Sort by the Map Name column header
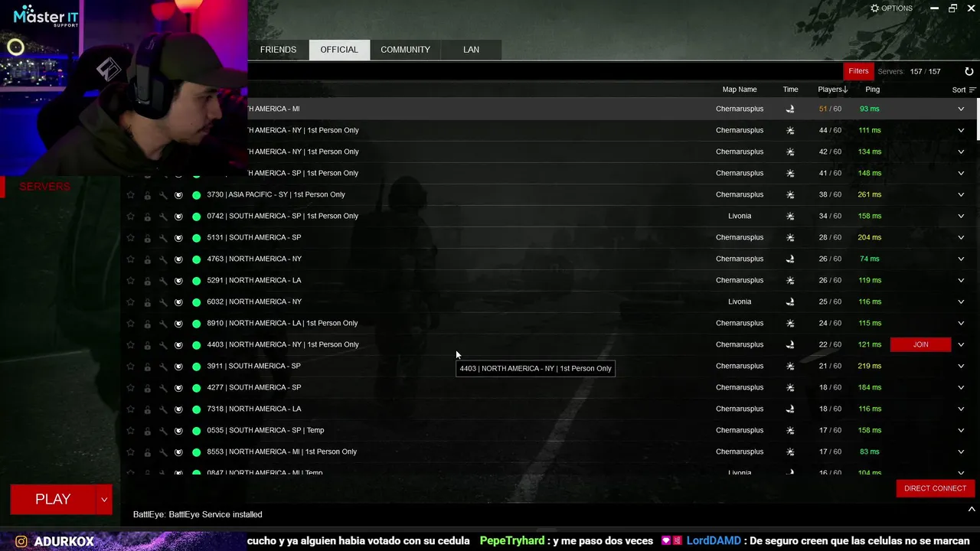980x551 pixels. 740,90
